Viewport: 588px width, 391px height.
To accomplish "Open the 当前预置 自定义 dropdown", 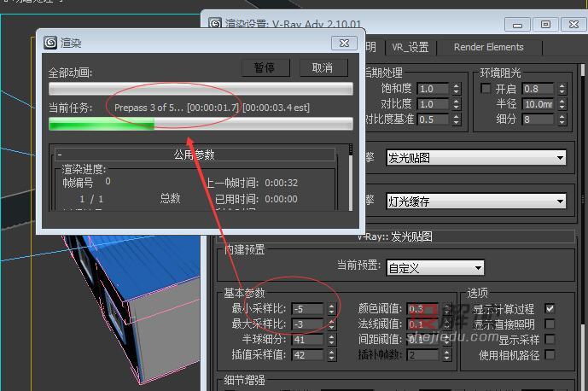I will click(435, 268).
